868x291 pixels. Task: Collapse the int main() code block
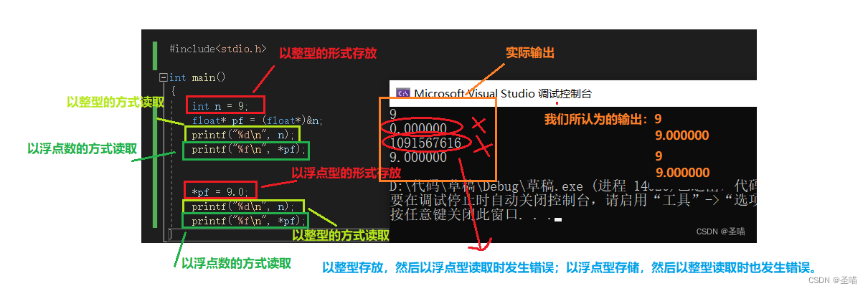tap(163, 77)
